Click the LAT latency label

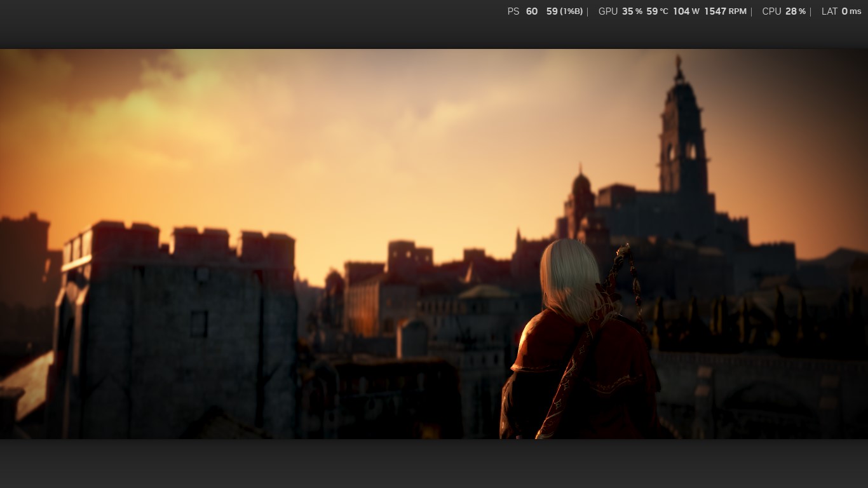(829, 11)
